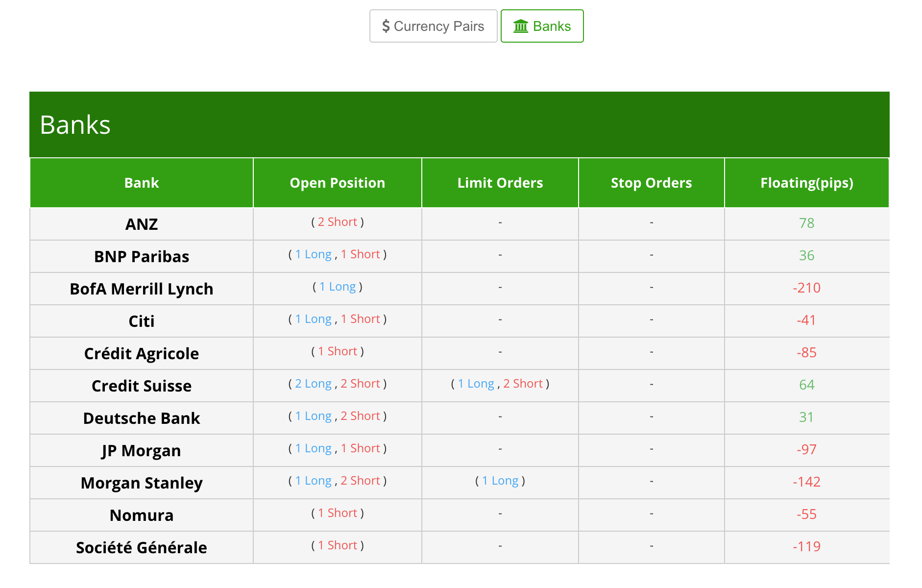
Task: Select the Banks tab
Action: [x=542, y=26]
